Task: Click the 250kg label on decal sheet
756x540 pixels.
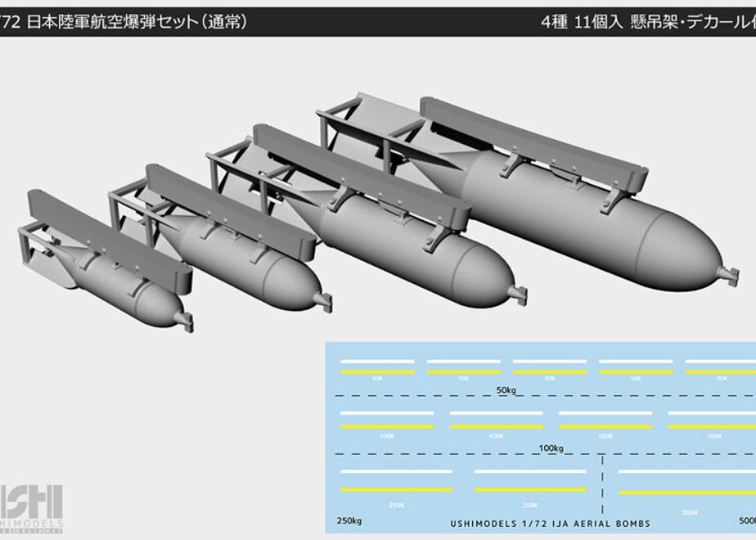Action: [349, 520]
